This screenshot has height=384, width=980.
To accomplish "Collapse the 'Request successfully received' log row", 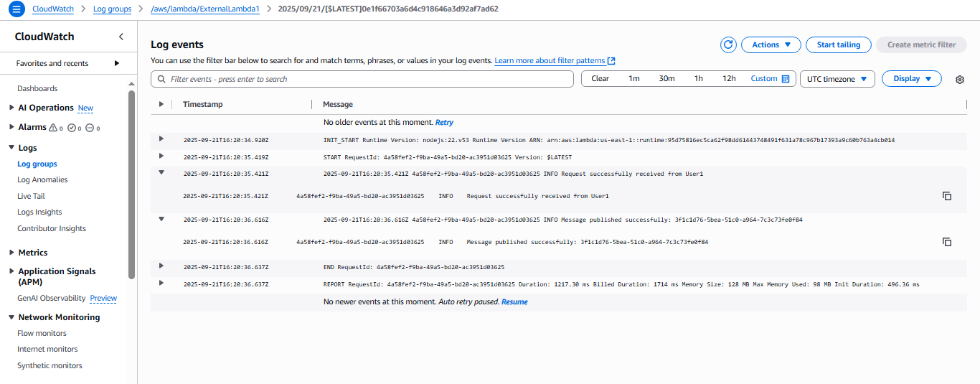I will coord(161,173).
